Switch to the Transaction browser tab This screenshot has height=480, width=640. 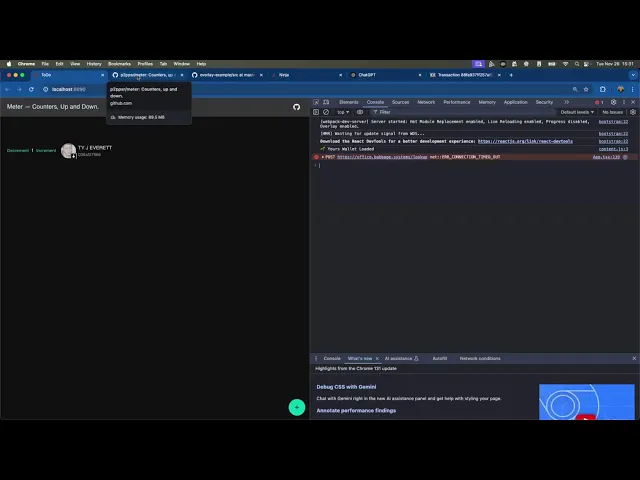click(465, 75)
